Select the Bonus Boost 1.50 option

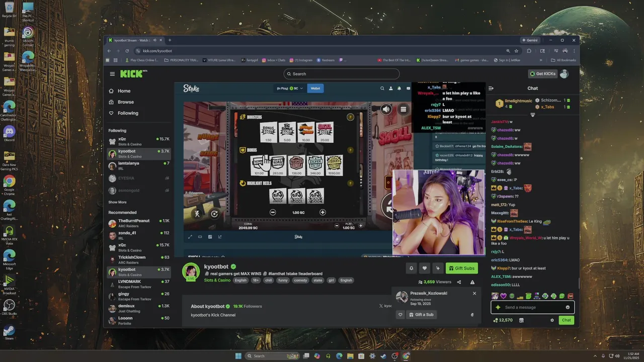tap(268, 132)
